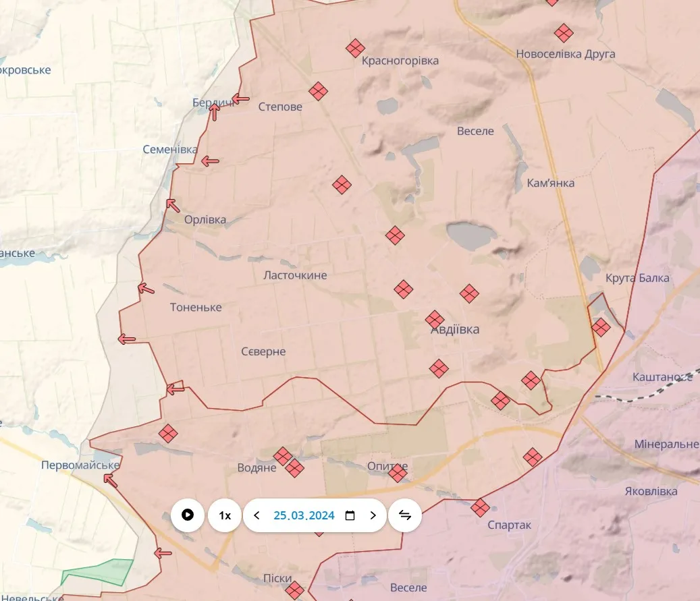The image size is (700, 601).
Task: Play the map timeline animation
Action: tap(188, 515)
